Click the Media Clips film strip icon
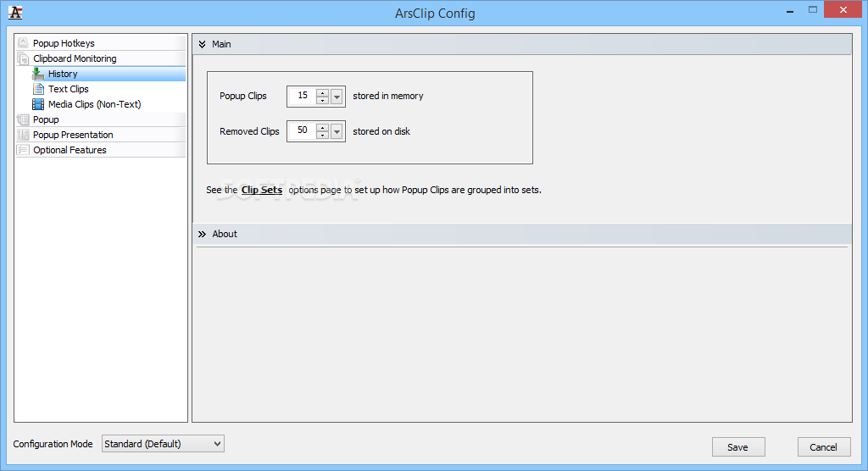868x471 pixels. 38,104
